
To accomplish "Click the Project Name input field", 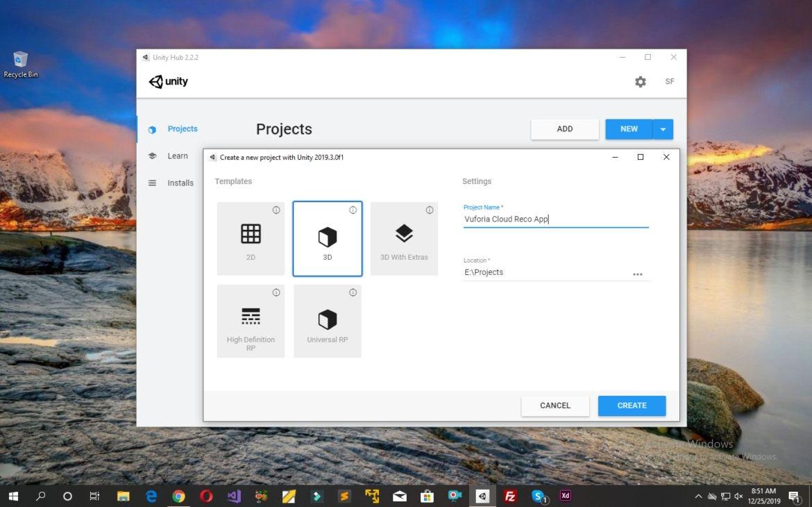I will point(556,219).
